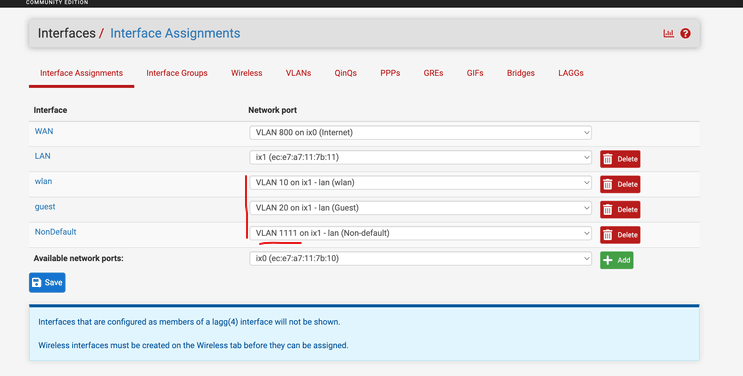Switch to the Interface Groups tab

(x=177, y=73)
